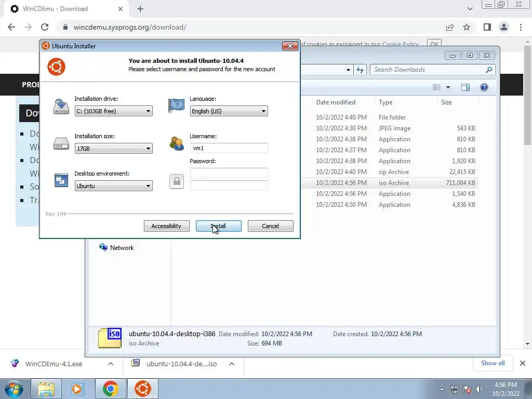Select the zip Archive row 22,415 KB
532x399 pixels.
[389, 171]
